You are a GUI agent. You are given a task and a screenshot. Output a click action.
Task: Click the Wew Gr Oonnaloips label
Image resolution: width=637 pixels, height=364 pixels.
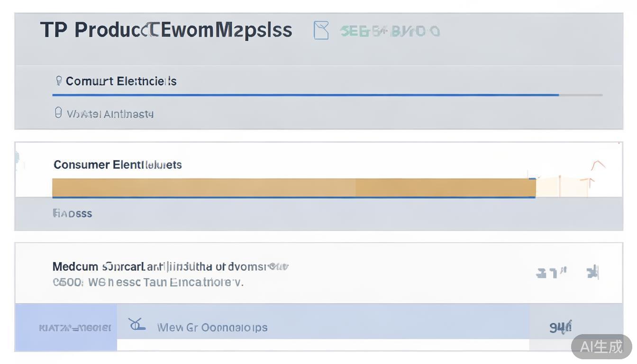click(212, 328)
